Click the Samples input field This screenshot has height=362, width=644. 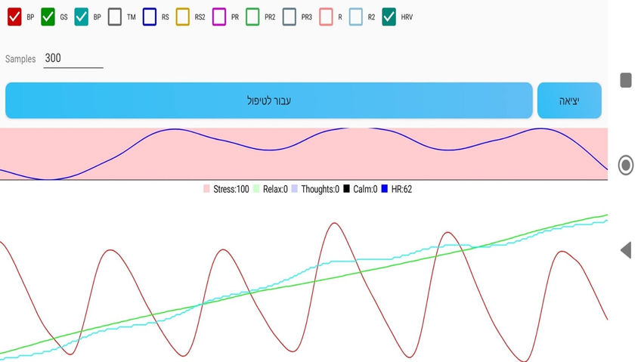73,59
